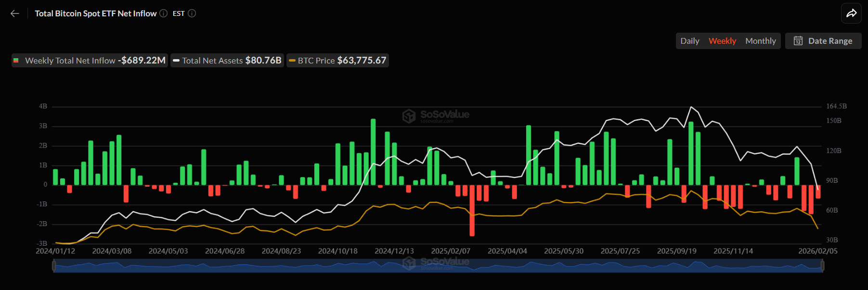The image size is (868, 290).
Task: Switch to Monthly view
Action: [760, 41]
